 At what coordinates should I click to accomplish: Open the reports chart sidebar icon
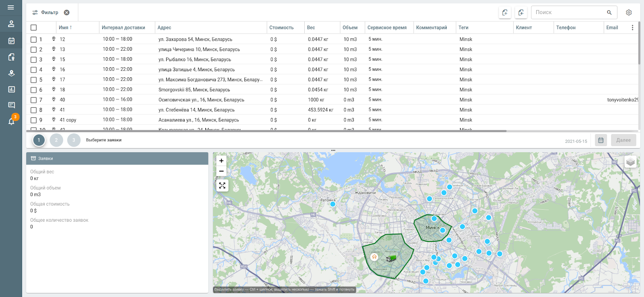(11, 89)
